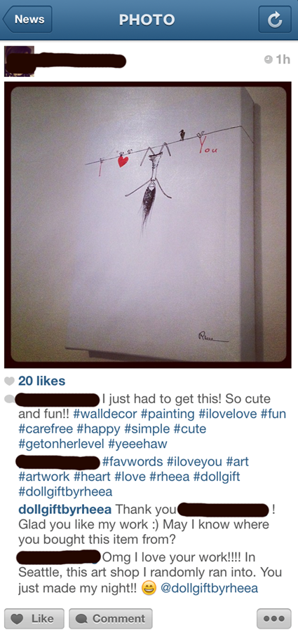Screen dimensions: 298x644
Task: Tap the painting photo
Action: [148, 225]
